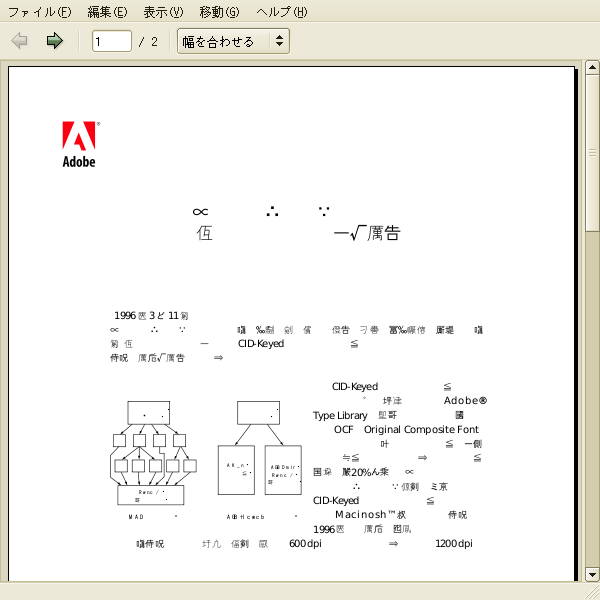Click the greyed-out previous page arrow
Image resolution: width=600 pixels, height=600 pixels.
tap(19, 41)
